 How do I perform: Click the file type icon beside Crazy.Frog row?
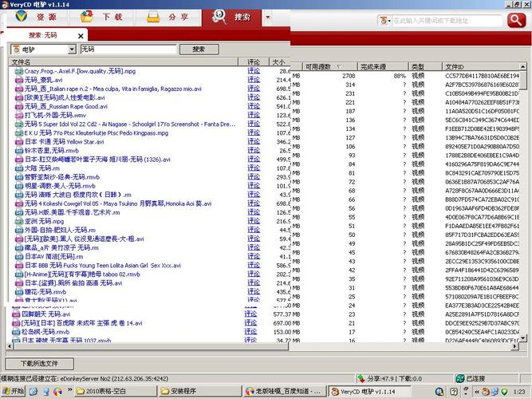(19, 71)
